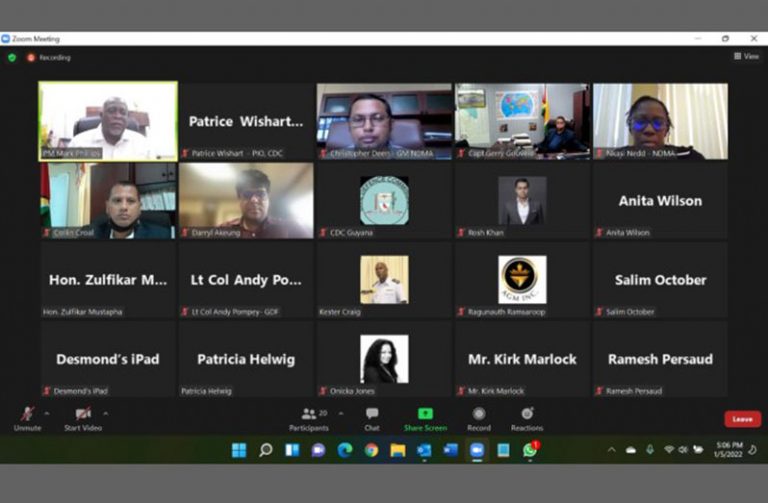This screenshot has width=768, height=503.
Task: Open Outlook from the taskbar
Action: click(x=424, y=450)
